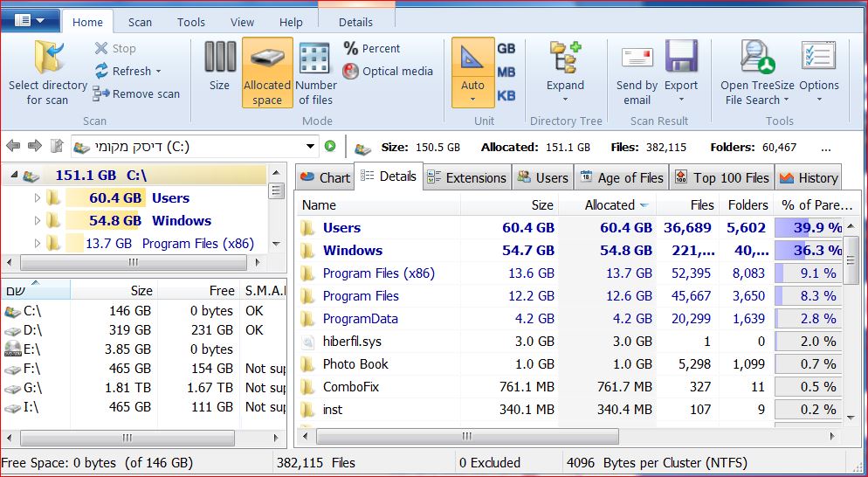The image size is (868, 477).
Task: Click the Stop scan button
Action: tap(115, 49)
